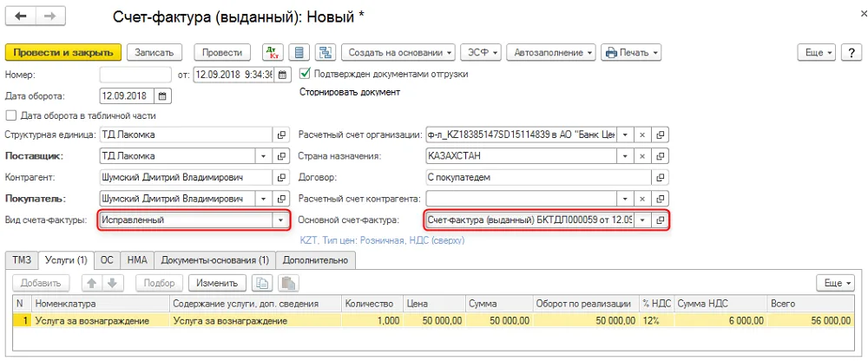Open Контрагент linked record icon
The image size is (868, 361).
click(x=281, y=177)
